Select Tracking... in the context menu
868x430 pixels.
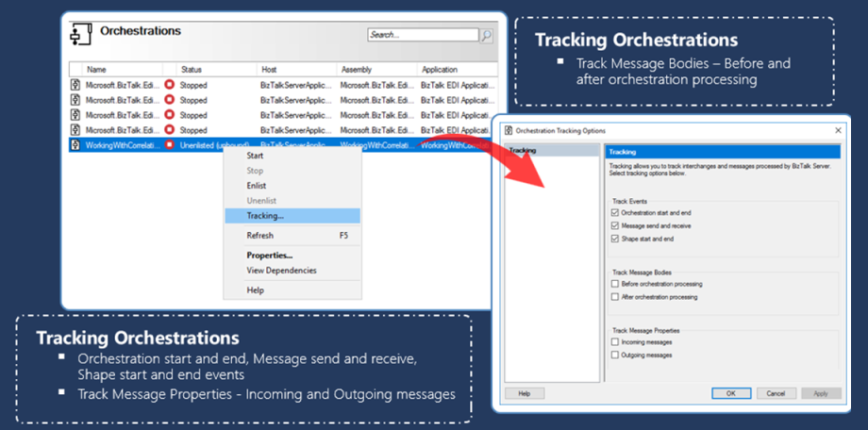(x=292, y=216)
